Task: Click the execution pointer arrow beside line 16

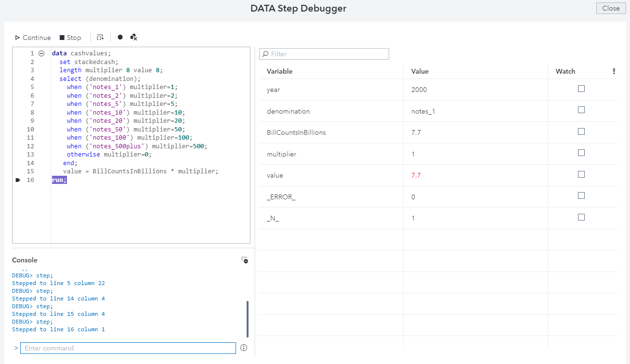Action: pos(18,180)
